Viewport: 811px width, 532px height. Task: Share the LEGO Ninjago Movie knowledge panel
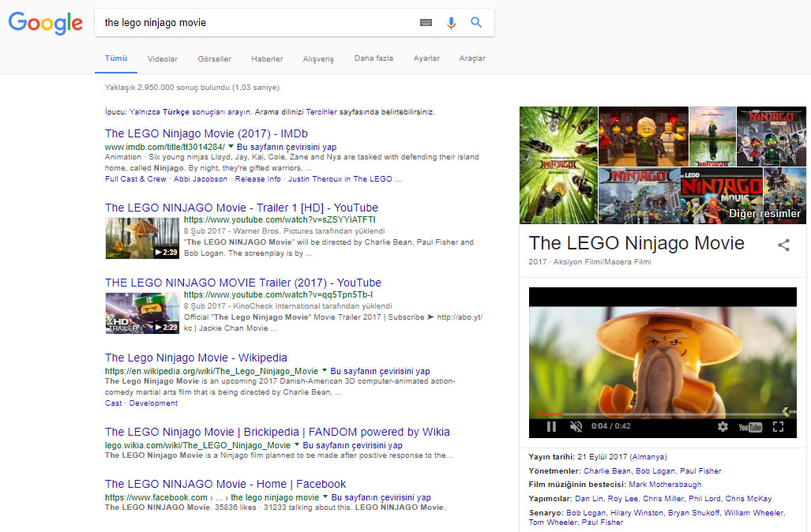[783, 245]
